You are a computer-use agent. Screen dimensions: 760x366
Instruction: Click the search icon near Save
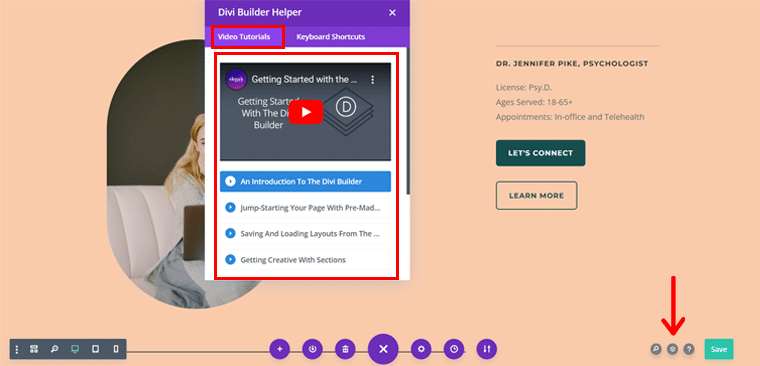[656, 349]
